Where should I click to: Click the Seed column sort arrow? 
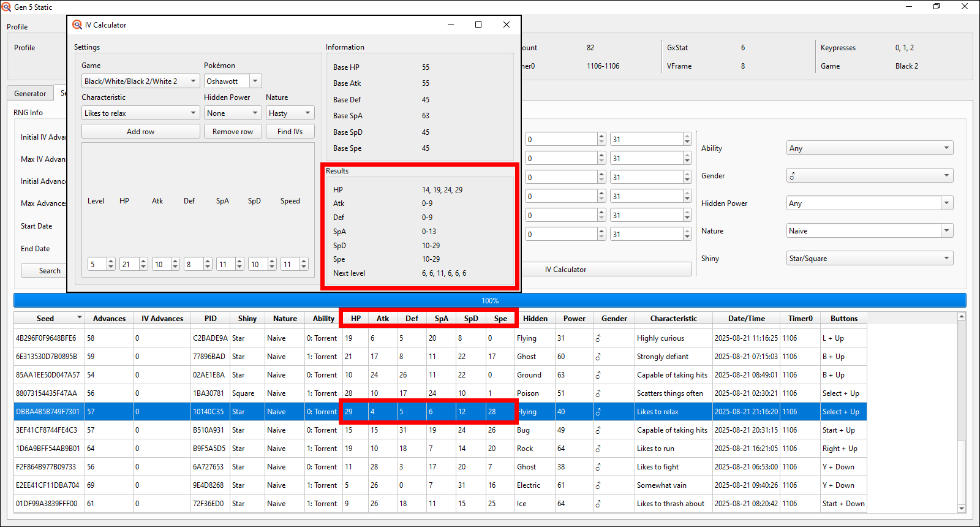point(79,318)
